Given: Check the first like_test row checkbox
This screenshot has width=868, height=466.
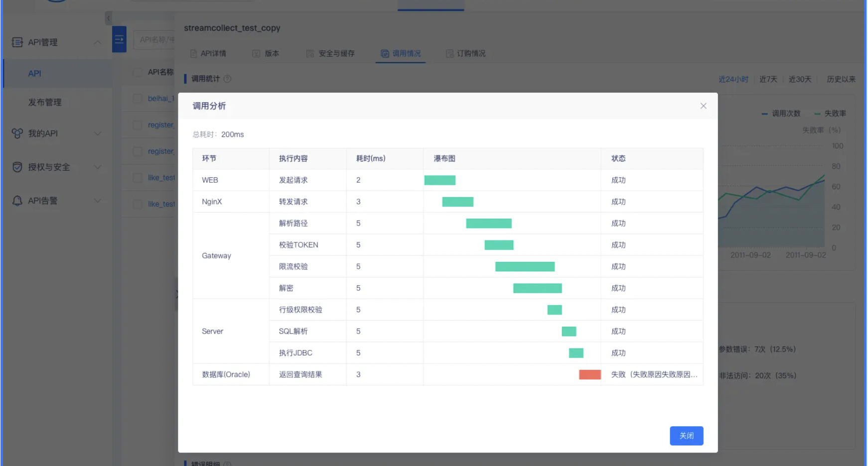Looking at the screenshot, I should [x=138, y=178].
